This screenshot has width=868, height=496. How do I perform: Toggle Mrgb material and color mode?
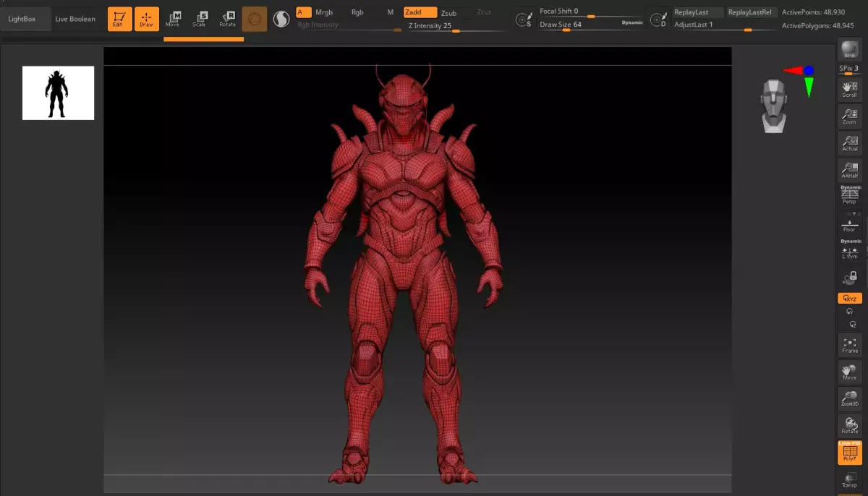point(324,12)
